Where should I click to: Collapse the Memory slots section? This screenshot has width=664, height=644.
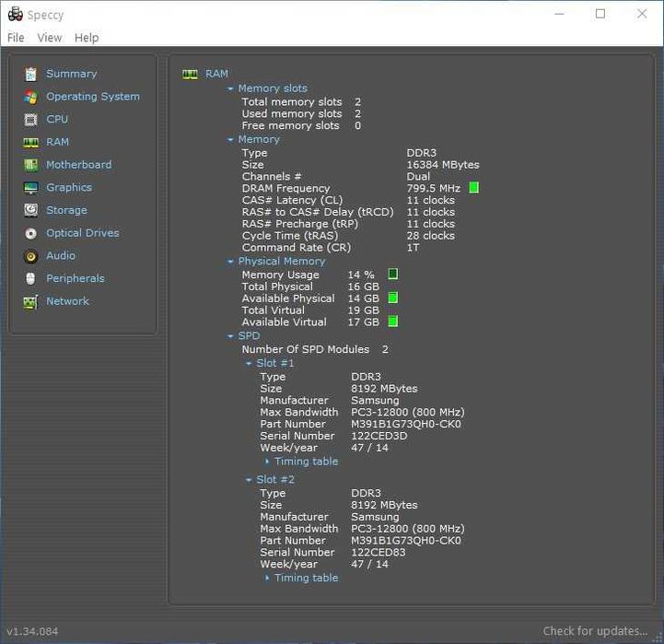tap(230, 89)
